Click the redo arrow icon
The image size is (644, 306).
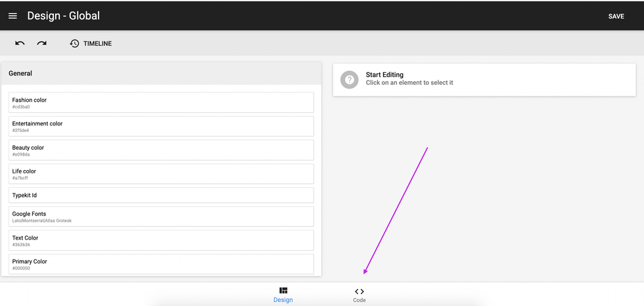[41, 43]
